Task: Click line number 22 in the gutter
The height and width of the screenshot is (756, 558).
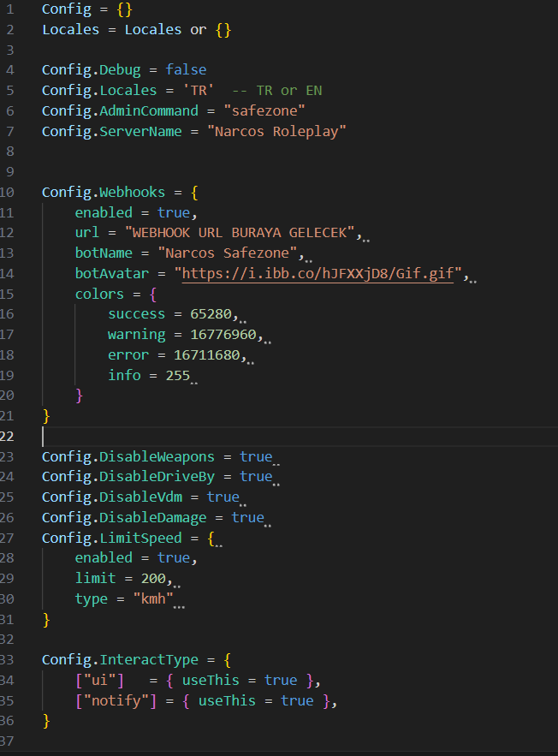Action: pyautogui.click(x=7, y=437)
